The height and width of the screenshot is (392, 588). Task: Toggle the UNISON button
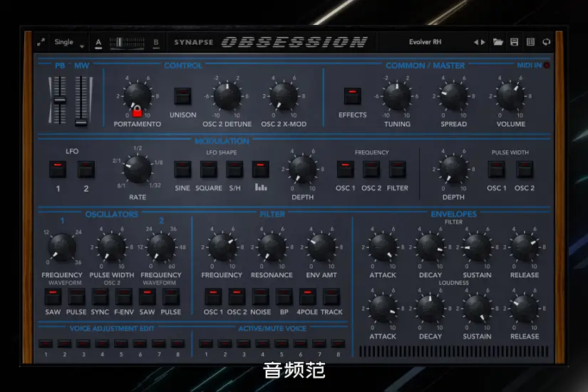[x=182, y=96]
